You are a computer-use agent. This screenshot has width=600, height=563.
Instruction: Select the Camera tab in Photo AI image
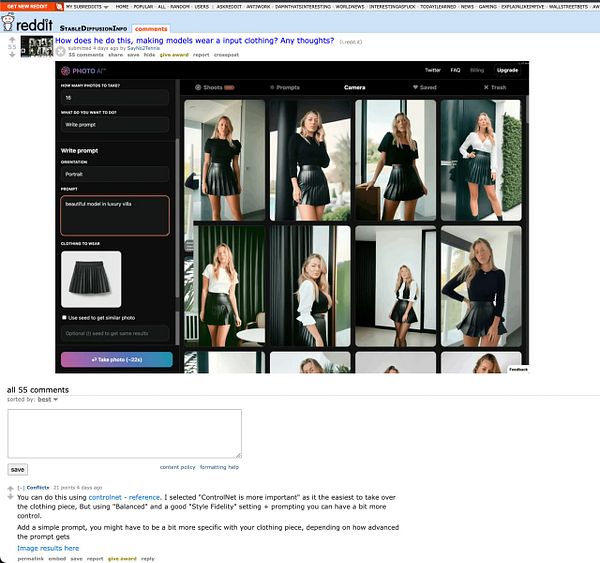(354, 87)
